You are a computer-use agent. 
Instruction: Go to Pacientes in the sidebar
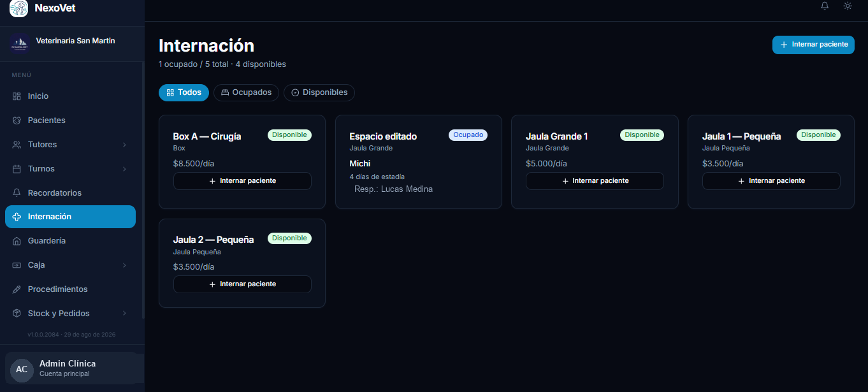click(70, 120)
